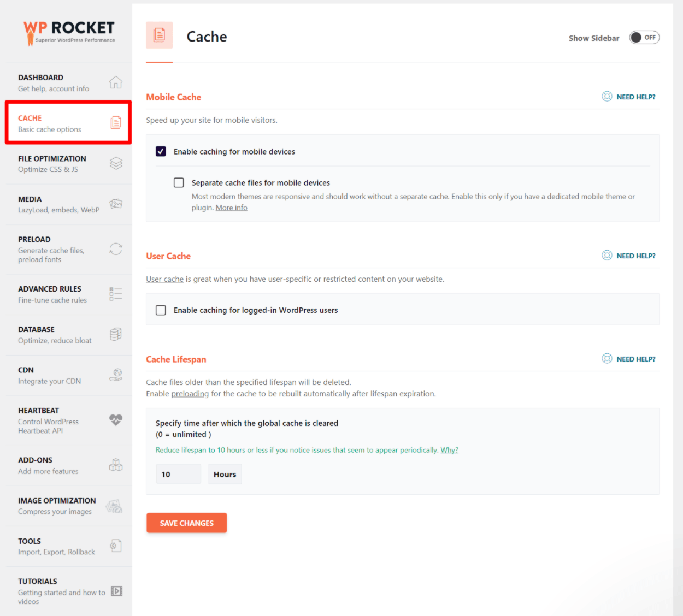Click the Tutorials play video icon

[x=116, y=591]
